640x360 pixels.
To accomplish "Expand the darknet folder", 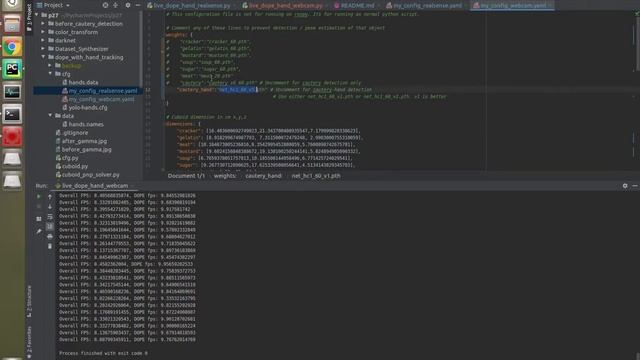I will pyautogui.click(x=43, y=40).
